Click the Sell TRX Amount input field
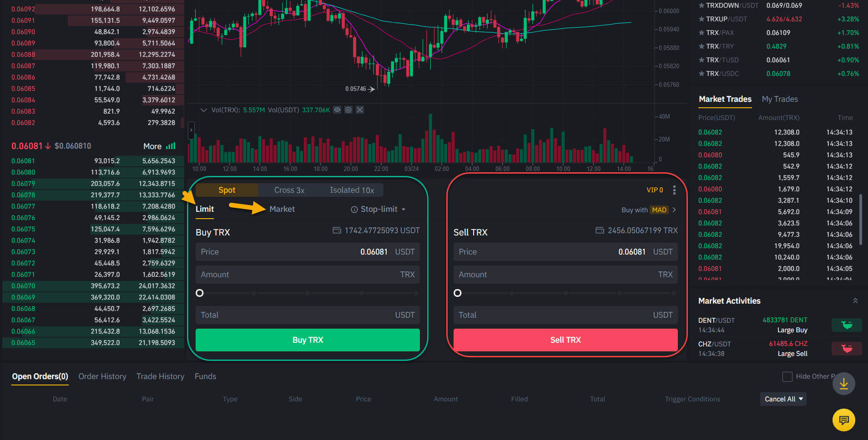Image resolution: width=868 pixels, height=440 pixels. 565,275
